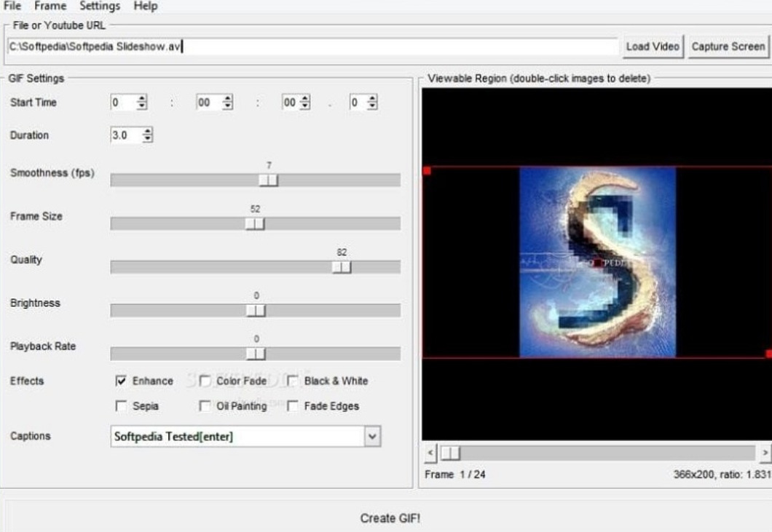Enable the Sepia effect
The height and width of the screenshot is (532, 772).
(x=121, y=406)
